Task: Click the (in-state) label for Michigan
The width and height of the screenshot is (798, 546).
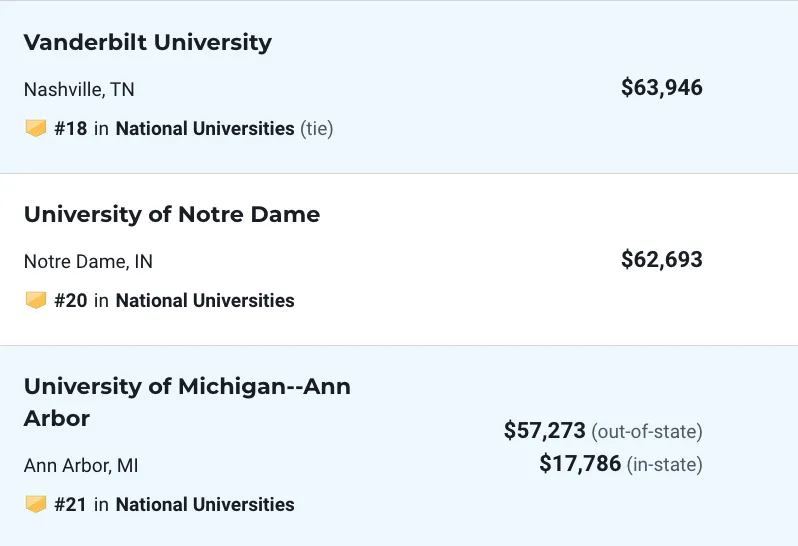Action: pyautogui.click(x=665, y=465)
